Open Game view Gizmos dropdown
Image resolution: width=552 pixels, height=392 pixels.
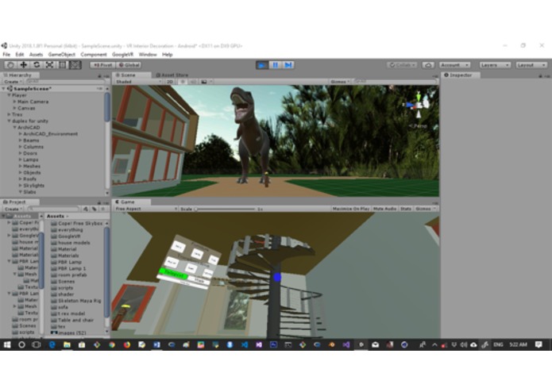(425, 209)
